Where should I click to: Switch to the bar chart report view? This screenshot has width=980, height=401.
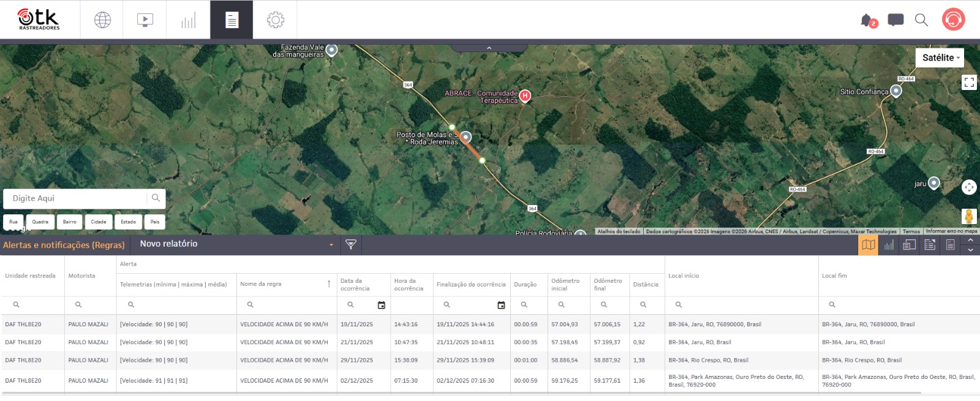(889, 245)
